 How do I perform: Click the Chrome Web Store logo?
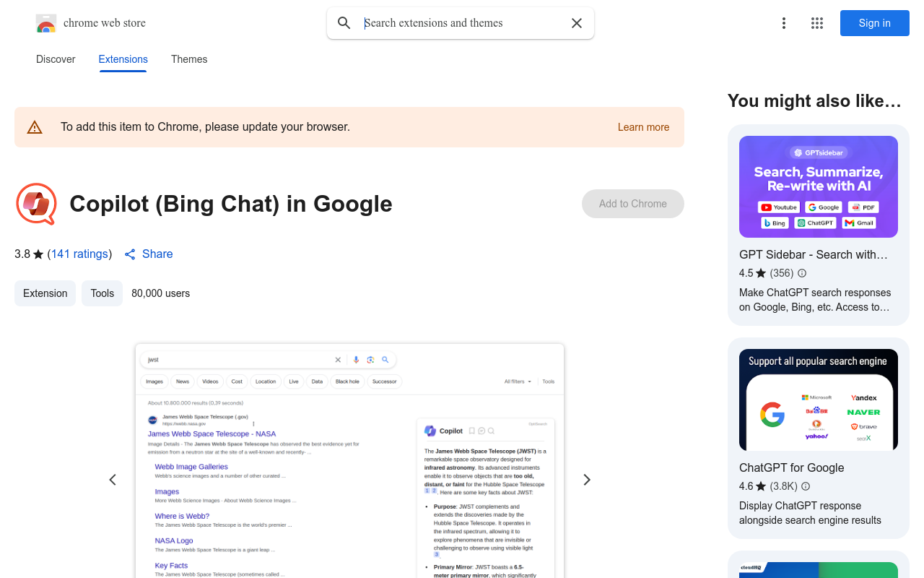tap(46, 23)
